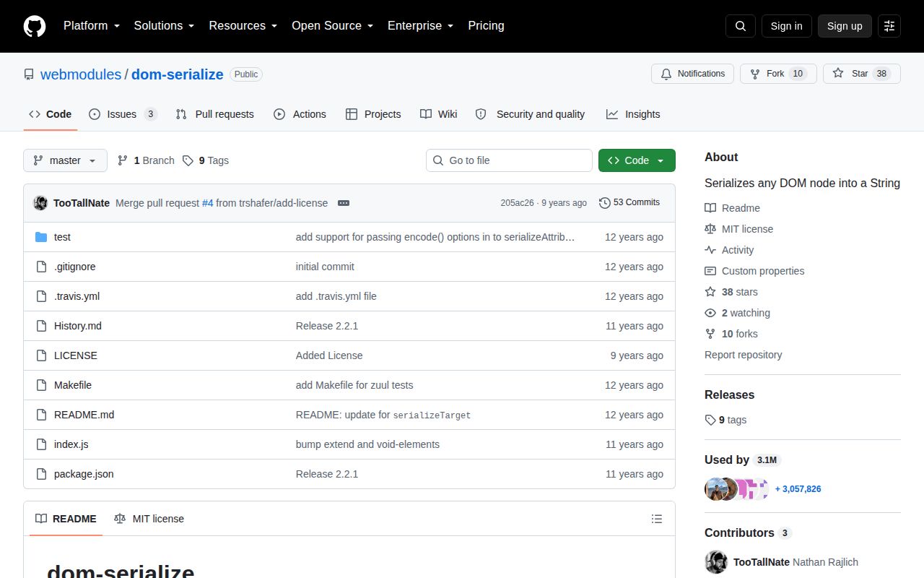
Task: Click 'Added License' commit message
Action: 329,355
